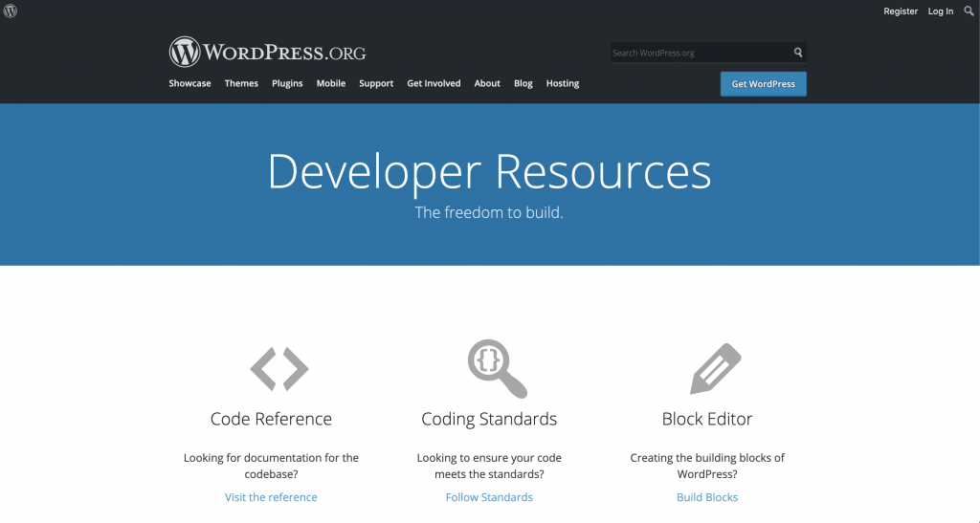Go to the Blog menu item
Image resolution: width=980 pixels, height=523 pixels.
coord(523,83)
